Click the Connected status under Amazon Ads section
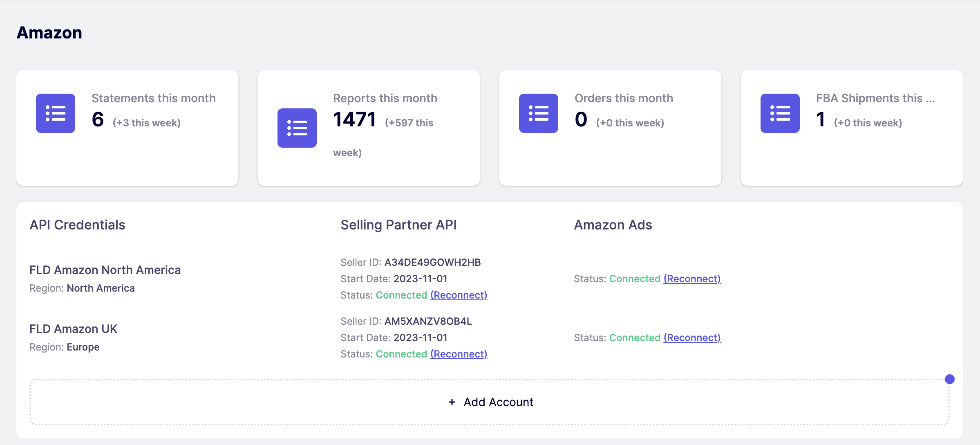980x445 pixels. (635, 279)
